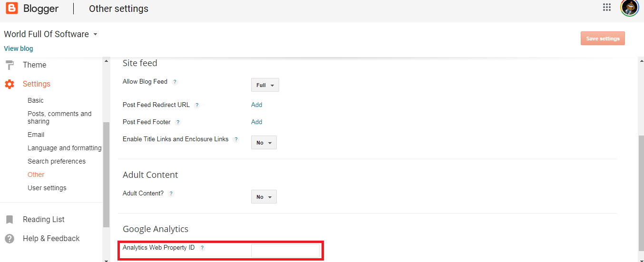The height and width of the screenshot is (262, 644).
Task: Select the Other settings item
Action: 36,175
